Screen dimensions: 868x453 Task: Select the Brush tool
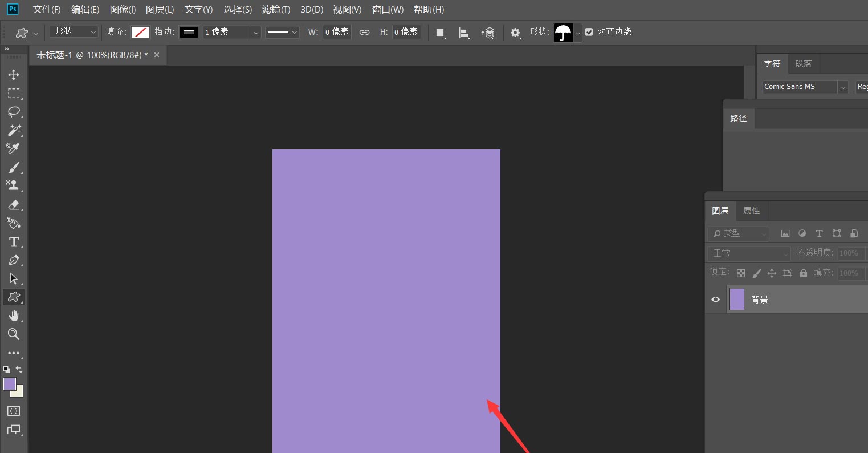pyautogui.click(x=14, y=168)
